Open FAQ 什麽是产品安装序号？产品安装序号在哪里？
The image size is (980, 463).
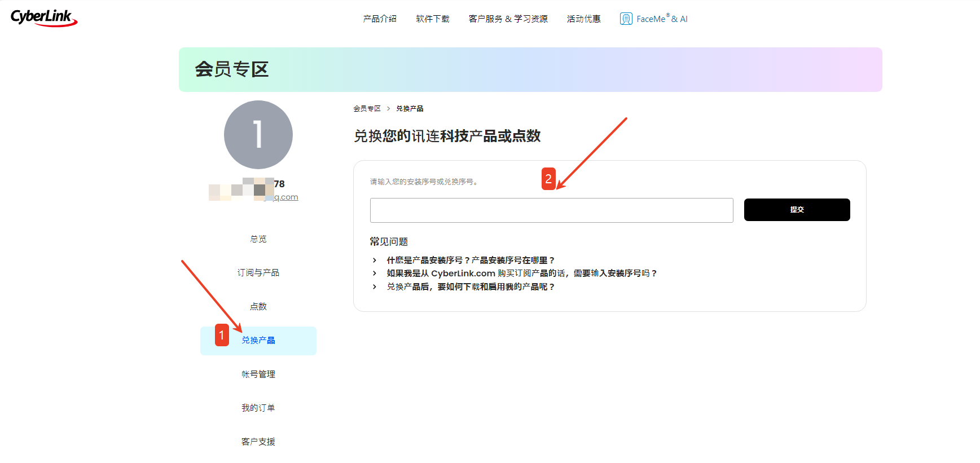471,260
